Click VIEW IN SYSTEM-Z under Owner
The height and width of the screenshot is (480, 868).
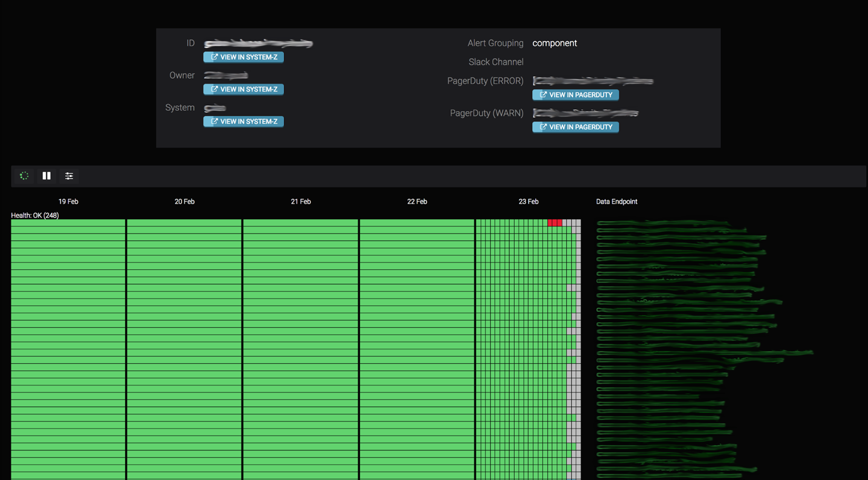click(x=244, y=89)
